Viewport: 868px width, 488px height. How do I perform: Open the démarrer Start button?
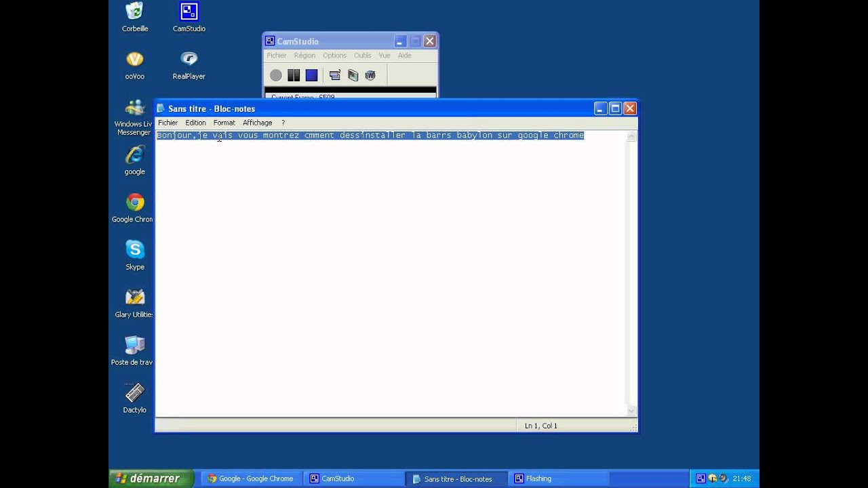tap(151, 479)
